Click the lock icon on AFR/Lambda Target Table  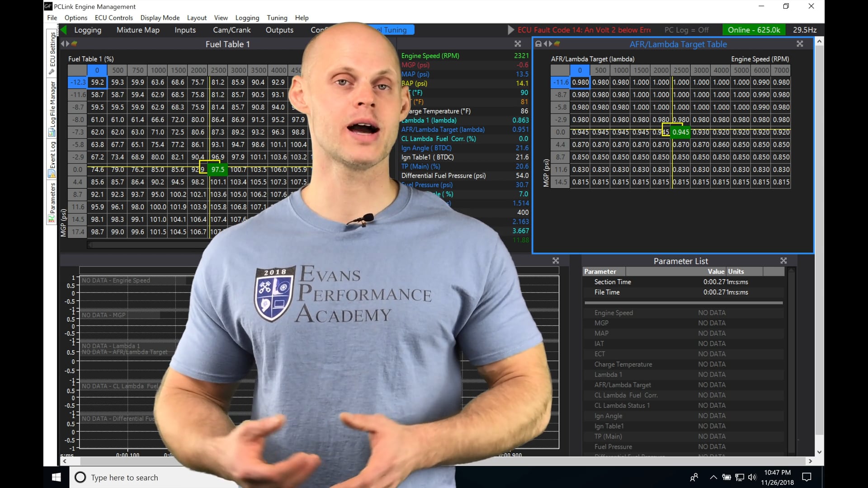(538, 44)
